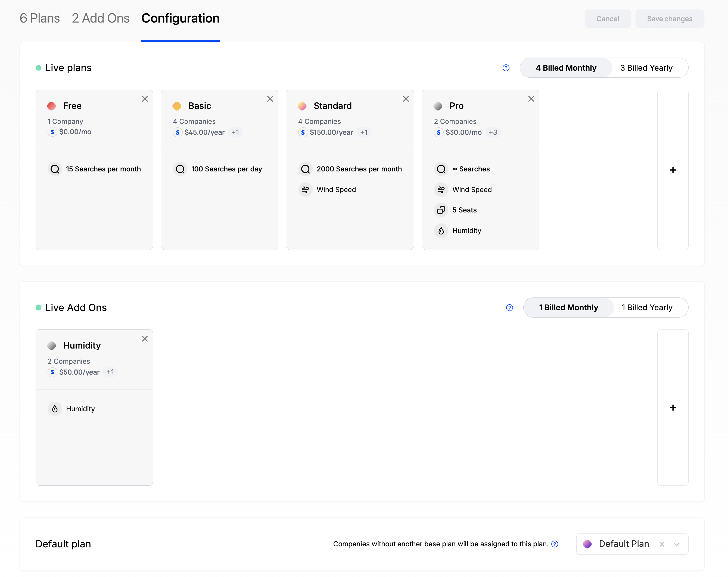This screenshot has width=728, height=577.
Task: Clear the Default Plan selection
Action: click(x=661, y=544)
